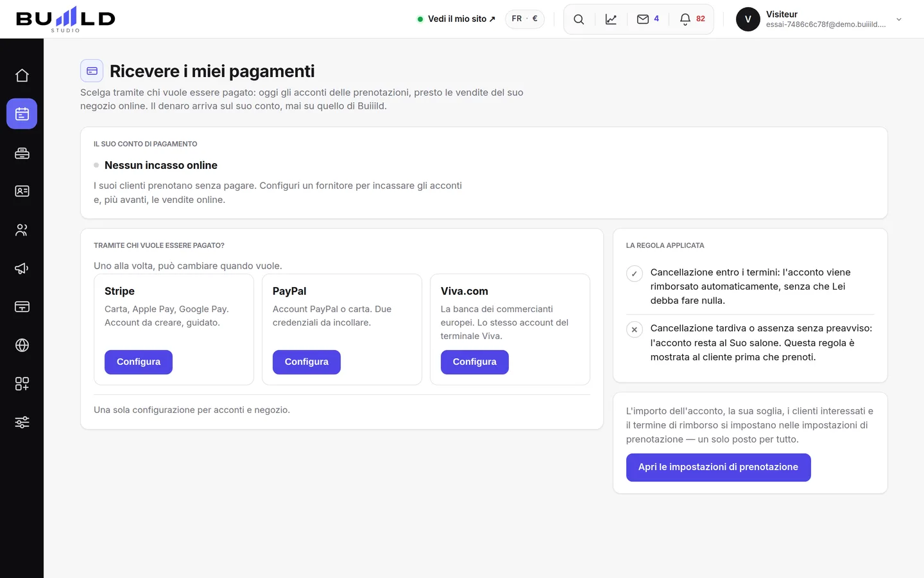924x578 pixels.
Task: Click the "Viva.com" provider name
Action: pos(465,291)
